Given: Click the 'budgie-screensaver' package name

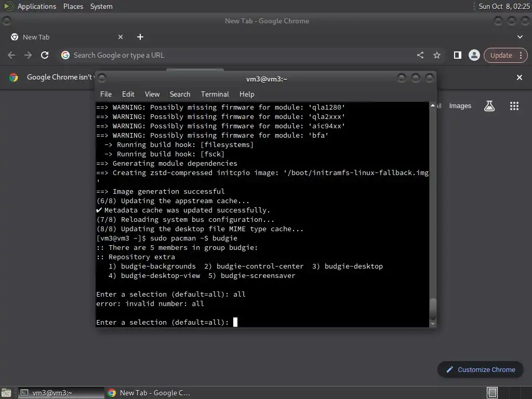Looking at the screenshot, I should tap(258, 276).
